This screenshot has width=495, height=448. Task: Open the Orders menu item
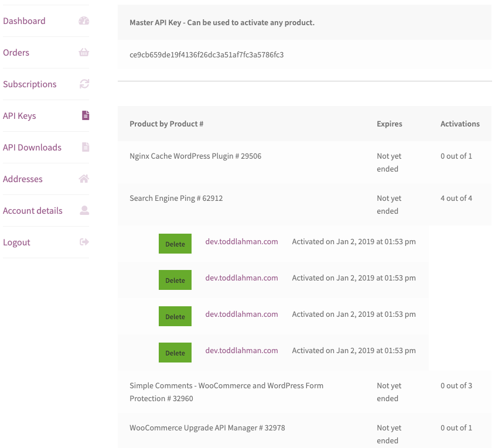(x=16, y=52)
